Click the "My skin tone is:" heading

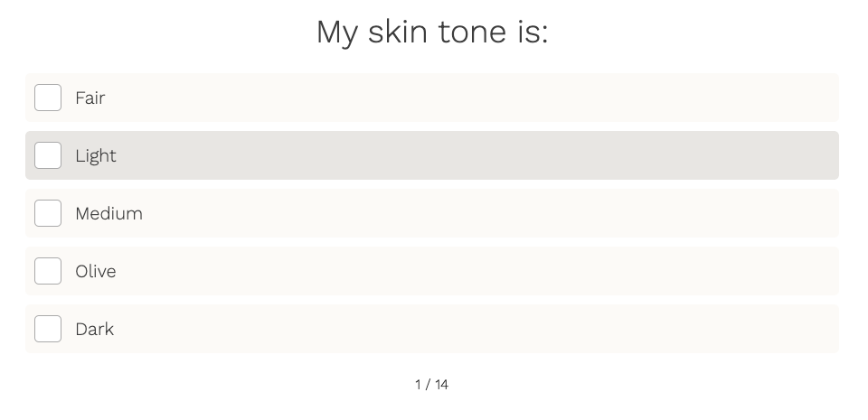[x=432, y=32]
